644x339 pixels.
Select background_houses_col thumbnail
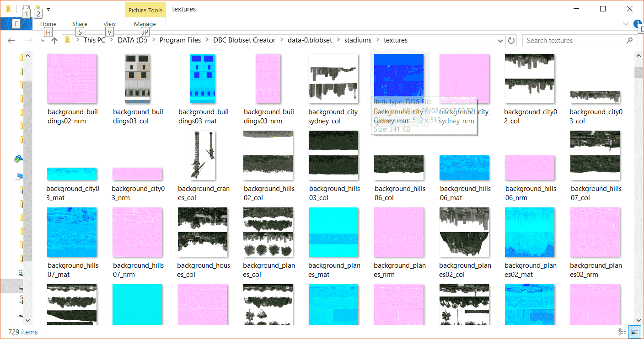[x=203, y=232]
